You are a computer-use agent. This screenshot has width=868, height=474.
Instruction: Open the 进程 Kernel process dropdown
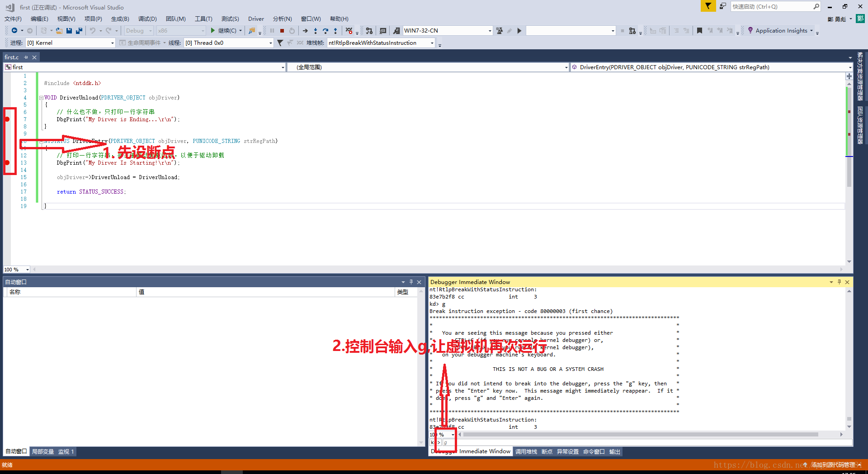point(112,43)
